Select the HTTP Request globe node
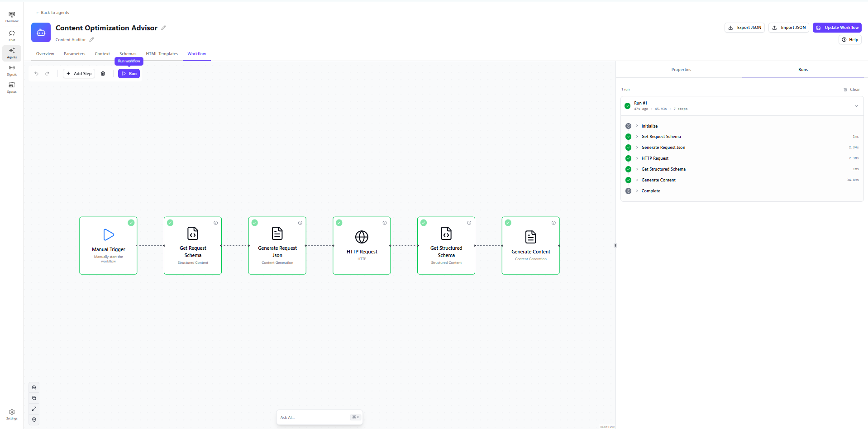Image resolution: width=868 pixels, height=429 pixels. [x=362, y=245]
